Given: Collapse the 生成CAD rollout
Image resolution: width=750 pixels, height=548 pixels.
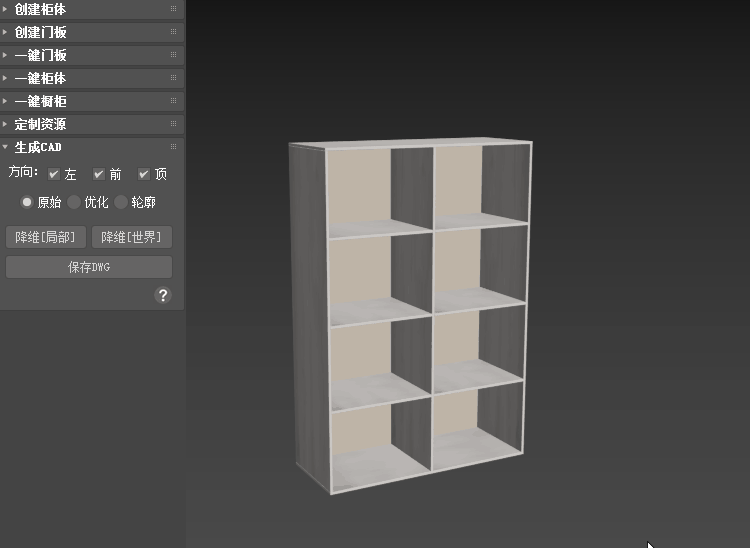Looking at the screenshot, I should pyautogui.click(x=92, y=147).
